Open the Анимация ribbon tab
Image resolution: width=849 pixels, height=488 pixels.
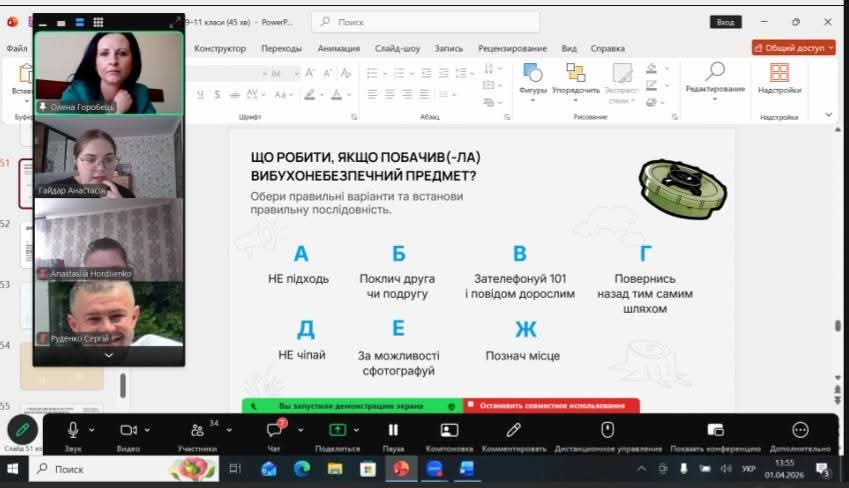338,48
